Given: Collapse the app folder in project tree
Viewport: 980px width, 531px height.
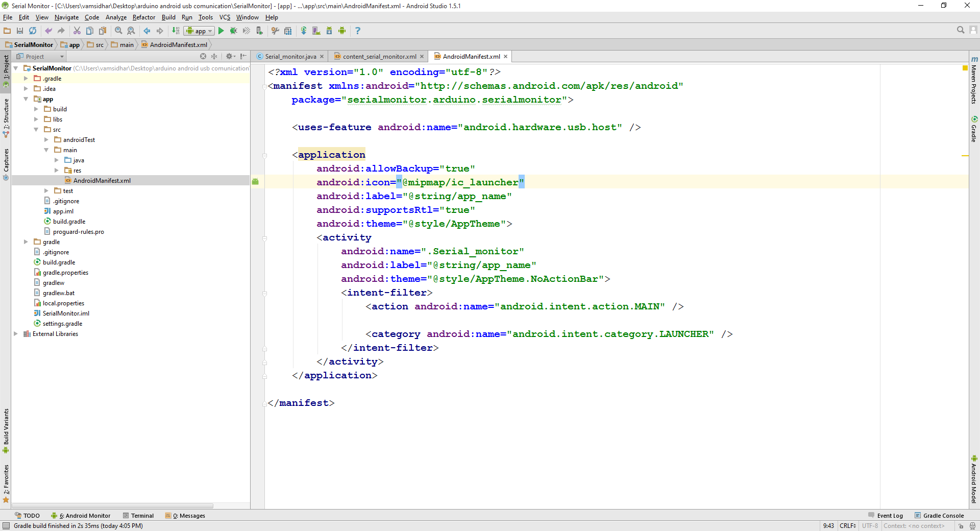Looking at the screenshot, I should tap(26, 99).
